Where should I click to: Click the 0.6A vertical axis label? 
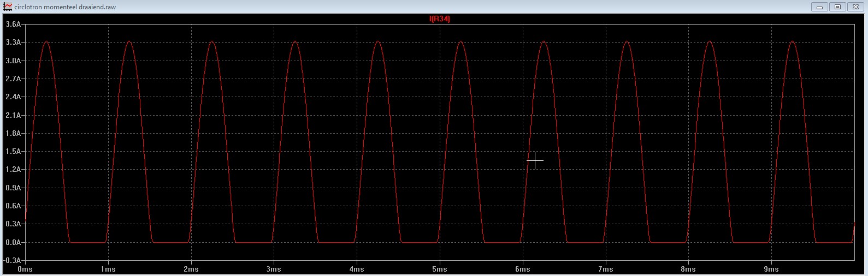click(13, 206)
